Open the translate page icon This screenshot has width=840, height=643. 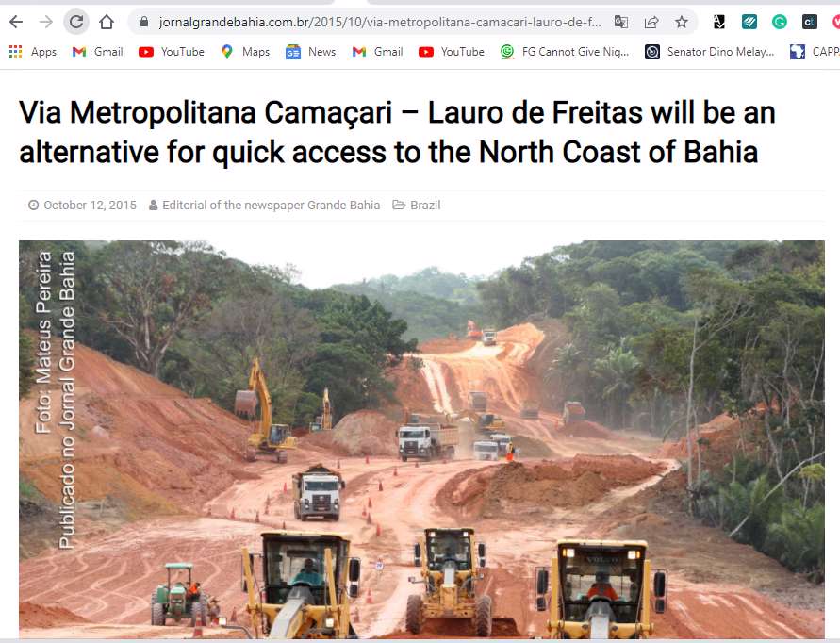pyautogui.click(x=621, y=22)
